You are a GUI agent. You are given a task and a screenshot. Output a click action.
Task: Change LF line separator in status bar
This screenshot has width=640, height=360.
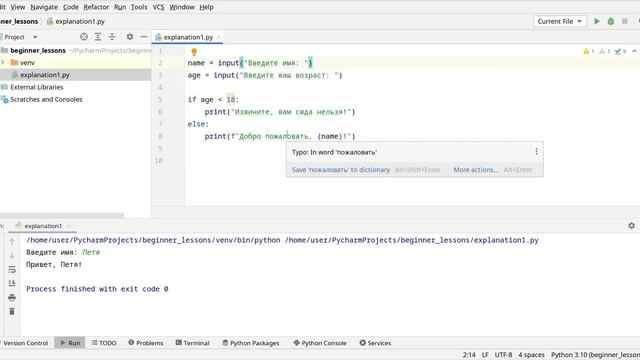(485, 355)
